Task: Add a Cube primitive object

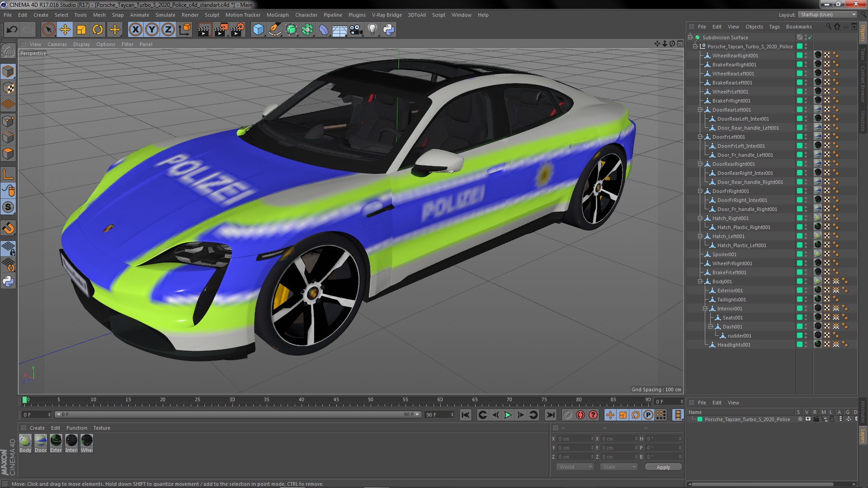Action: coord(258,30)
